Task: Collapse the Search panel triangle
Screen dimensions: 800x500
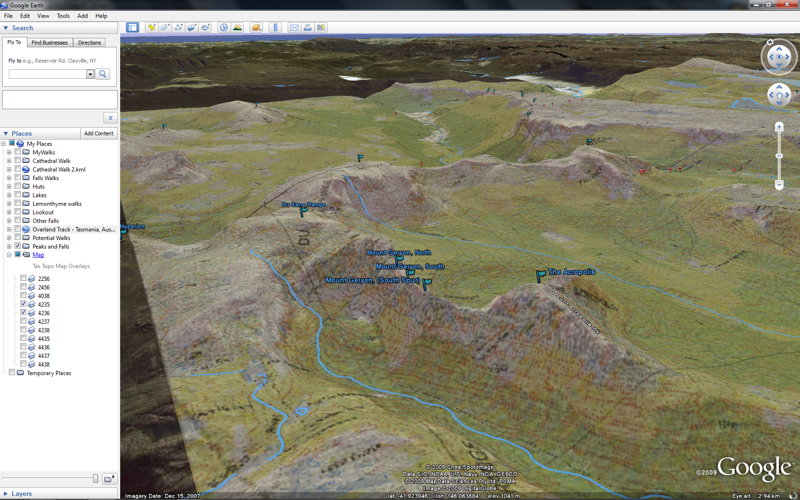Action: coord(6,28)
